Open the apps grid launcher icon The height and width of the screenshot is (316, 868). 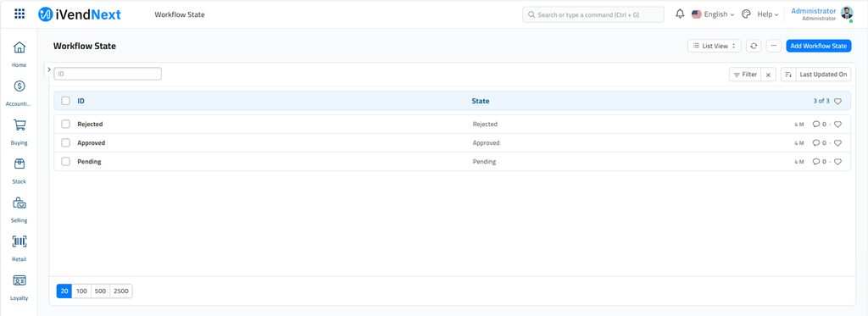click(x=19, y=14)
